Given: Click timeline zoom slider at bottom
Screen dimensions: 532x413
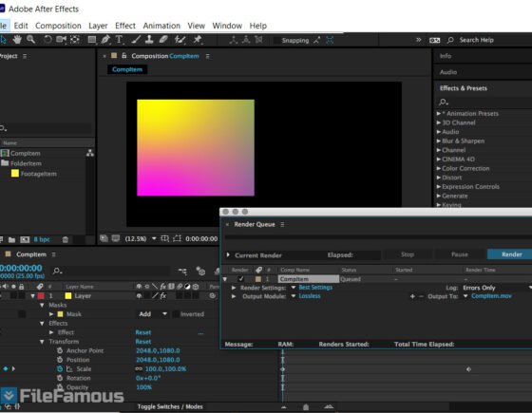Looking at the screenshot, I should click(306, 407).
